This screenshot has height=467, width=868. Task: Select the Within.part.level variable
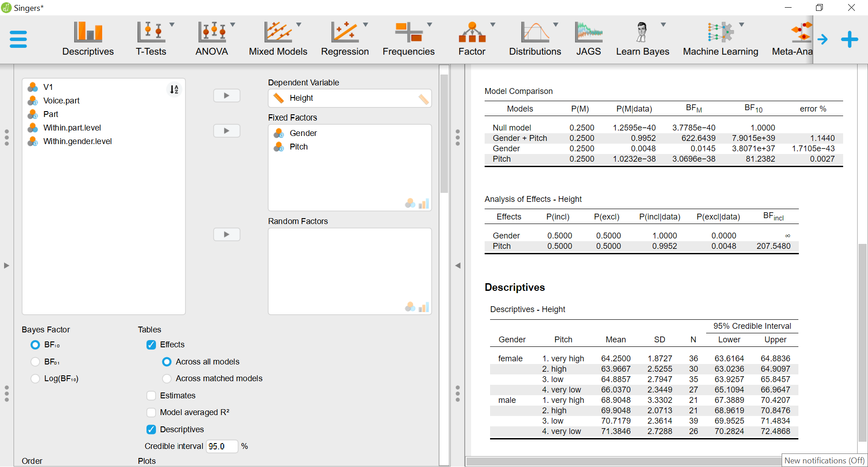[x=104, y=128]
